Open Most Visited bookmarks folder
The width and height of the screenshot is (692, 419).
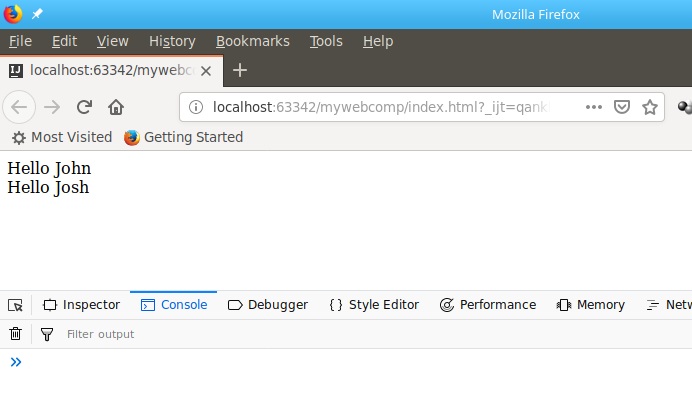(62, 137)
